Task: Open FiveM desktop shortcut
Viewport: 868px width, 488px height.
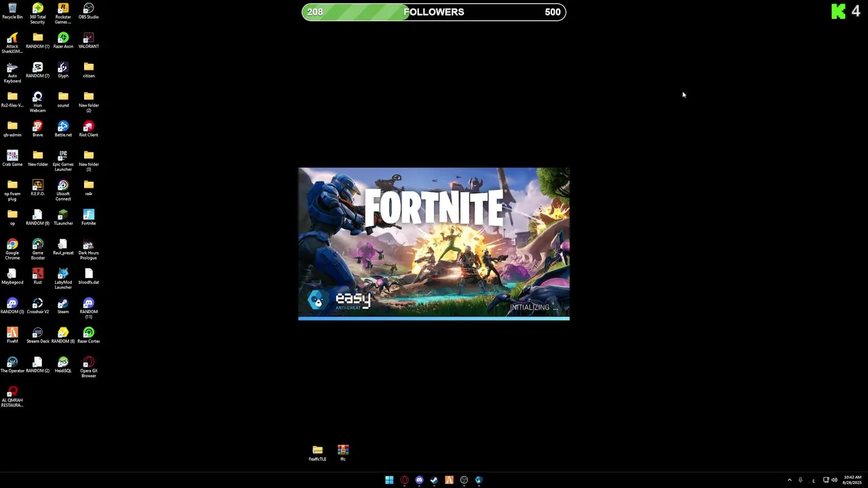Action: pos(12,335)
